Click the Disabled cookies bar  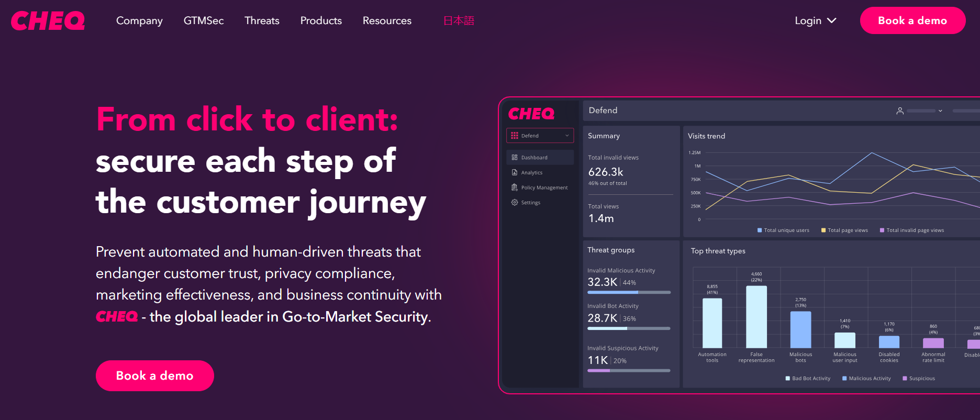coord(889,342)
